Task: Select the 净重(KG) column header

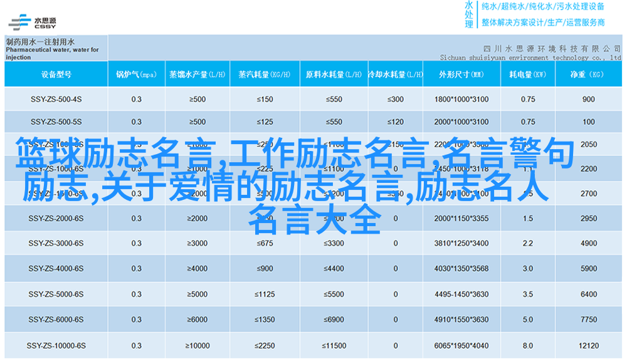Action: 588,75
